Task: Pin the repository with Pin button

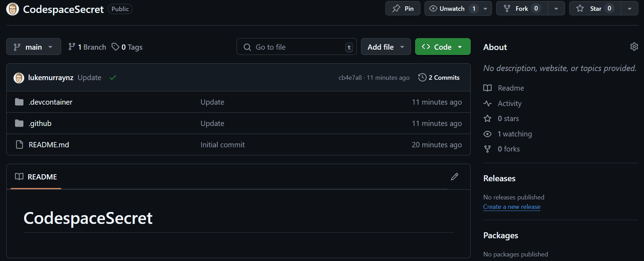Action: (x=403, y=9)
